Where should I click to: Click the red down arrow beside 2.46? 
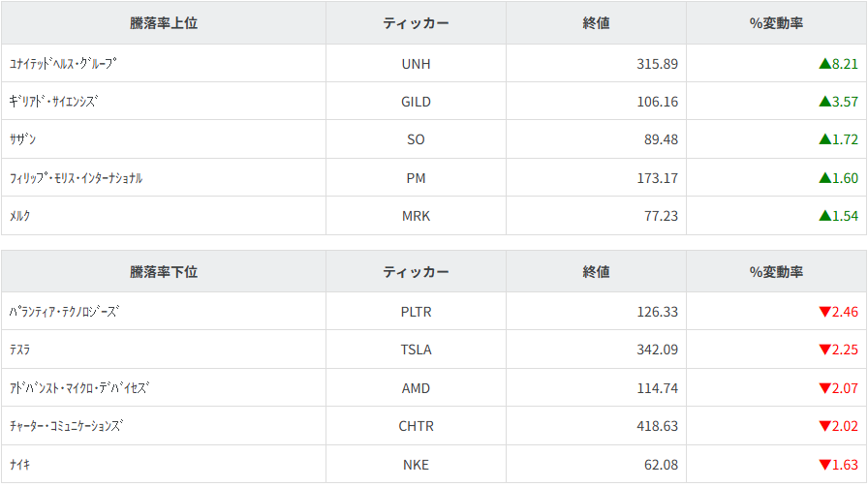click(824, 312)
